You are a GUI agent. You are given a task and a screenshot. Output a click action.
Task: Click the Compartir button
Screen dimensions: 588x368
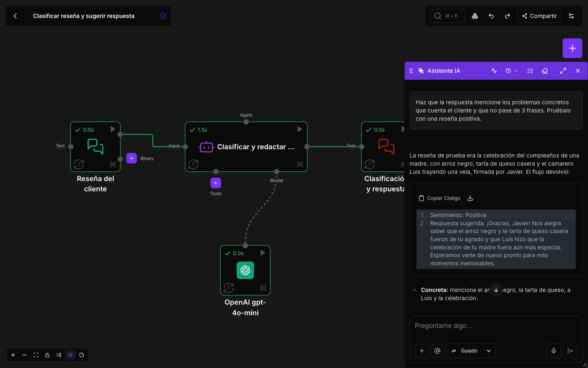coord(539,16)
